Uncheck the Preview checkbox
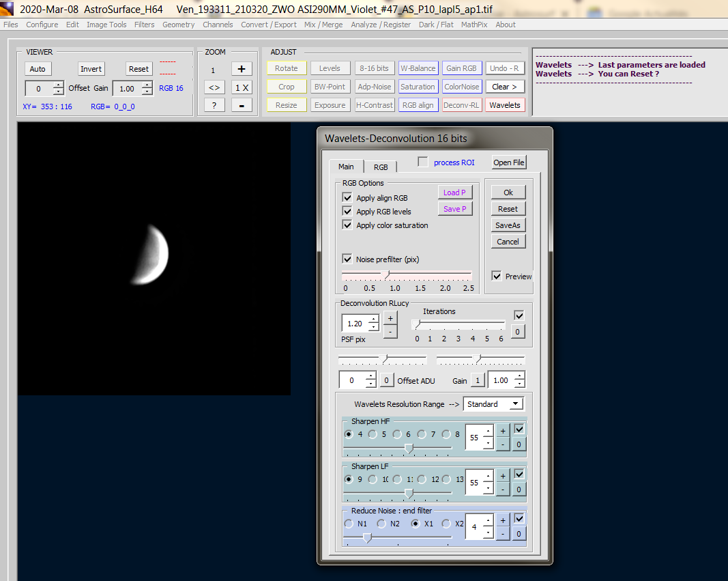The width and height of the screenshot is (728, 581). click(x=497, y=276)
